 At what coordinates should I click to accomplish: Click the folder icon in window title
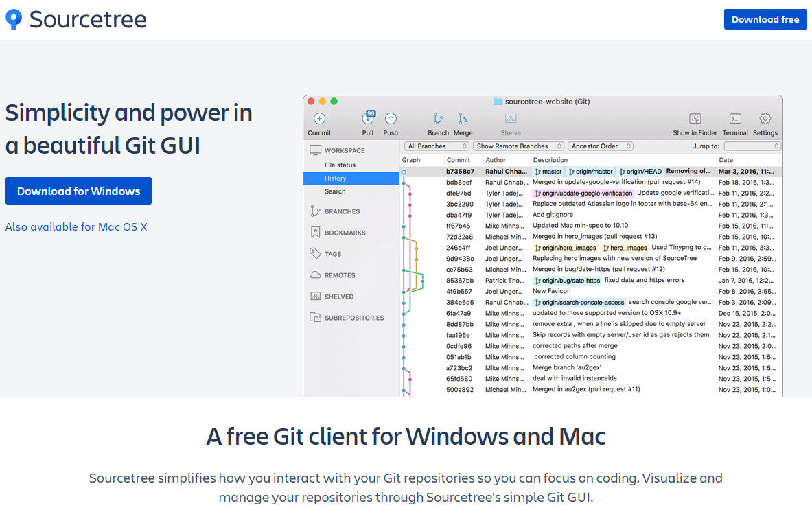click(x=498, y=102)
